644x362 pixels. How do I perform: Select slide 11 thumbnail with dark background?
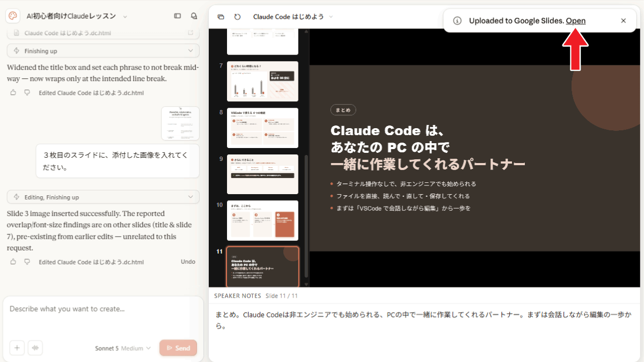(262, 267)
